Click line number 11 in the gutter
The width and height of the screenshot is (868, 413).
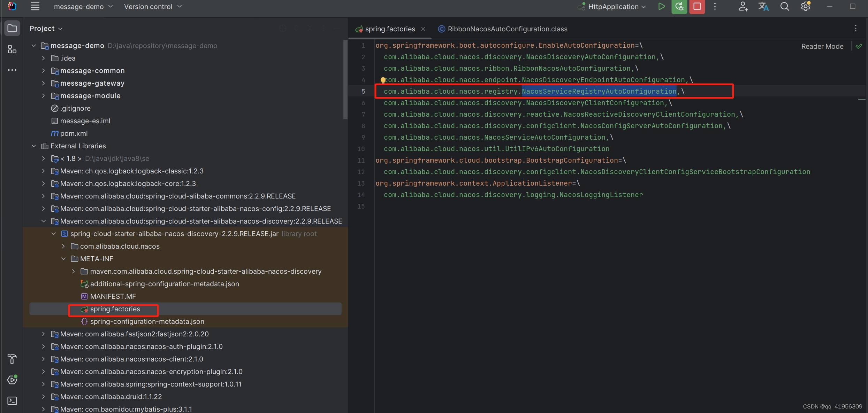coord(361,161)
